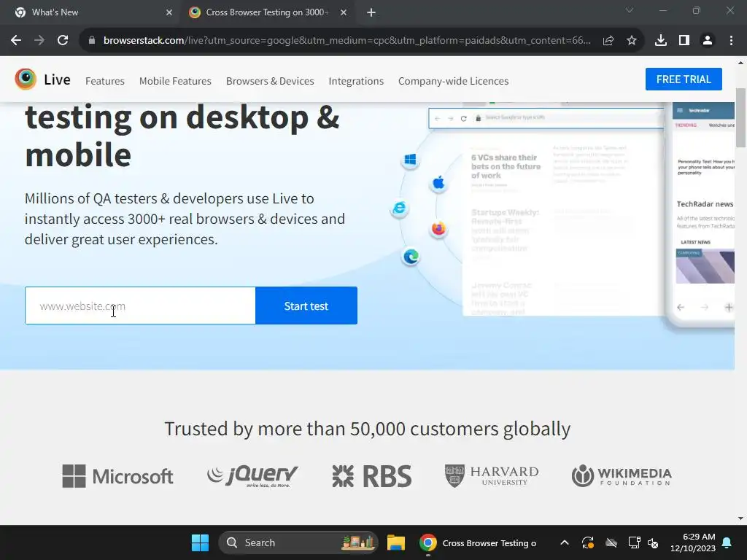This screenshot has width=747, height=560.
Task: Open notification bell in taskbar
Action: click(x=727, y=542)
